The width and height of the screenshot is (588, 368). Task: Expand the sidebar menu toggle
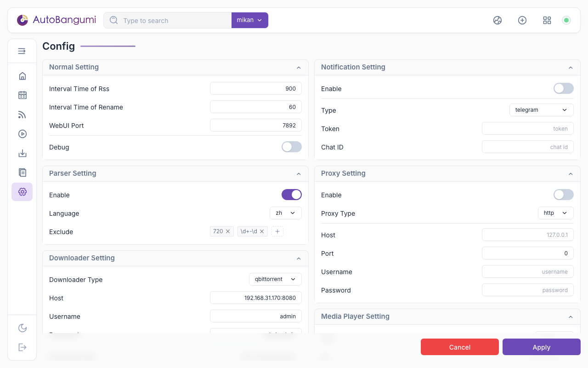(22, 51)
